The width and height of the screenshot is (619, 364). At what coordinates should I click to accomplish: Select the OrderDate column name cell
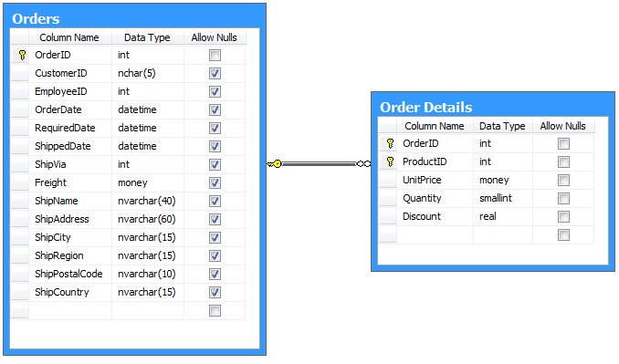click(70, 109)
